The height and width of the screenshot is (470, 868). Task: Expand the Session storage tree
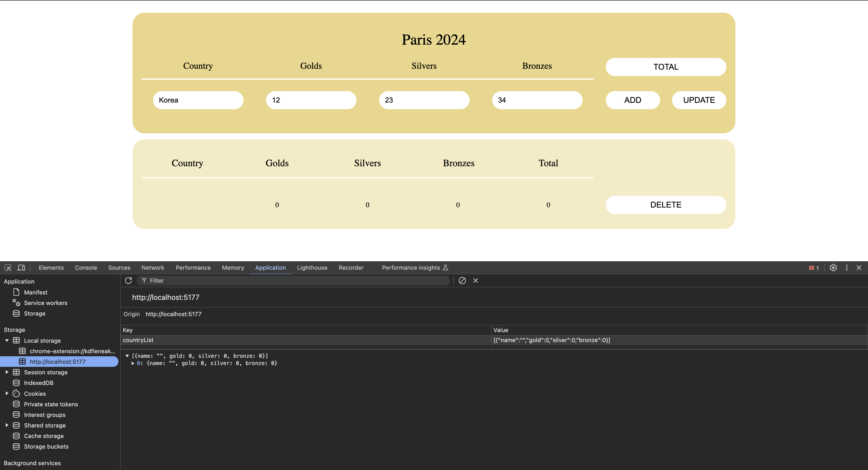click(7, 372)
